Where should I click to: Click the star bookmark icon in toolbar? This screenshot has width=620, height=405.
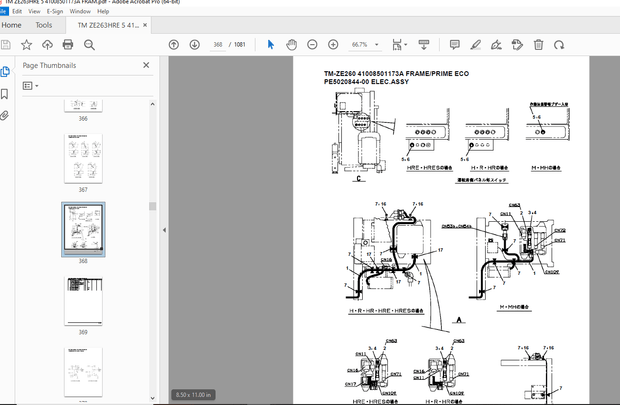(x=27, y=45)
